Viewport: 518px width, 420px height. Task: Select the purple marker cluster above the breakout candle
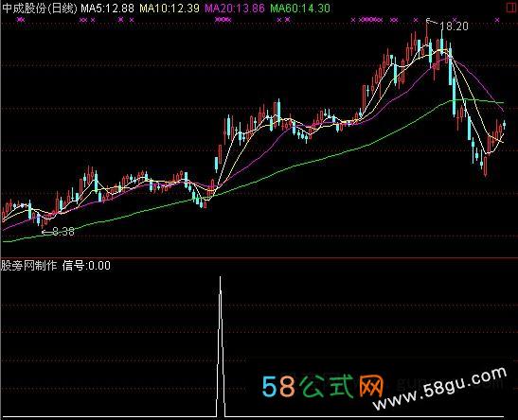pyautogui.click(x=223, y=20)
